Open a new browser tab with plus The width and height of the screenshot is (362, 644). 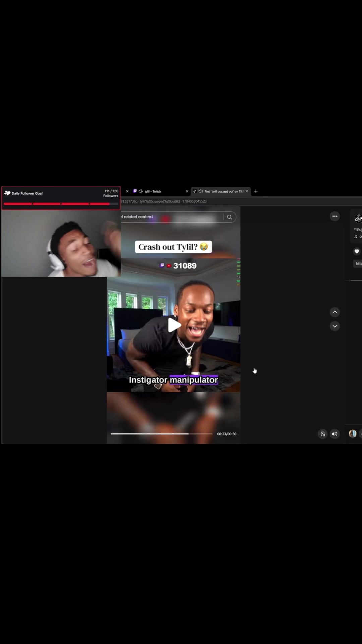[x=256, y=191]
